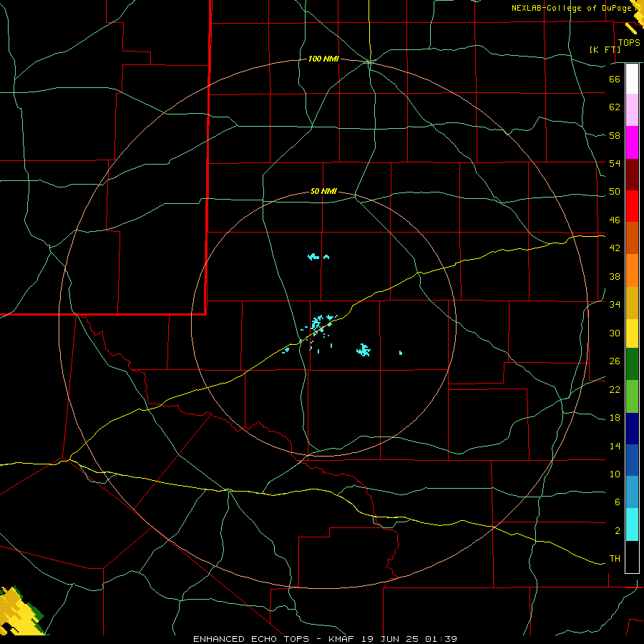Click the 30 value on the legend
Screen dimensions: 644x644
point(615,333)
